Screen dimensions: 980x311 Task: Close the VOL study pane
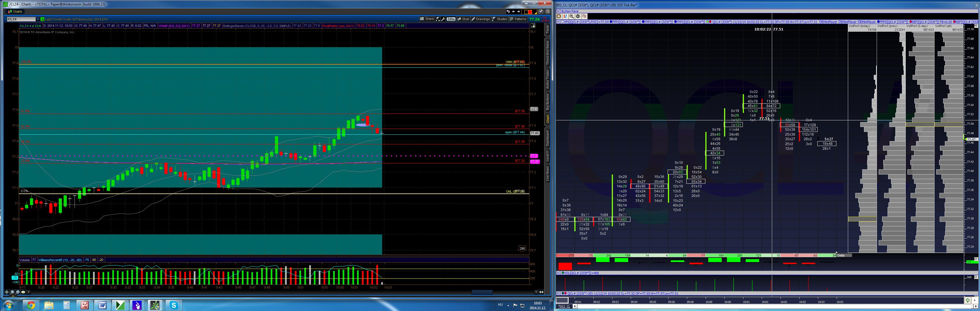(x=559, y=273)
